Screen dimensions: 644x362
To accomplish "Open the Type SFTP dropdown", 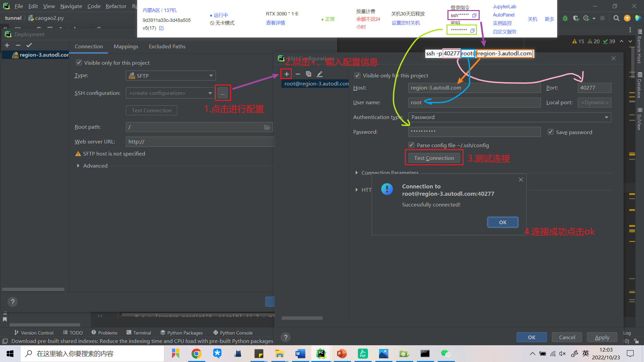I will 170,76.
